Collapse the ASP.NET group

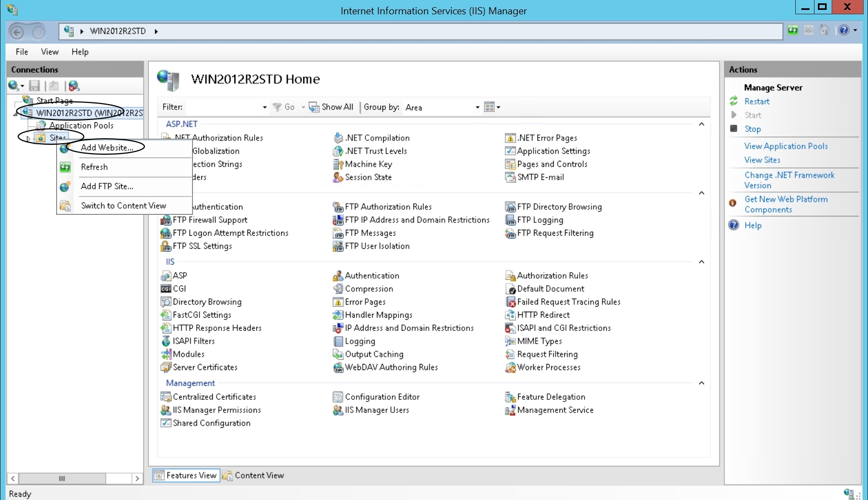click(702, 124)
